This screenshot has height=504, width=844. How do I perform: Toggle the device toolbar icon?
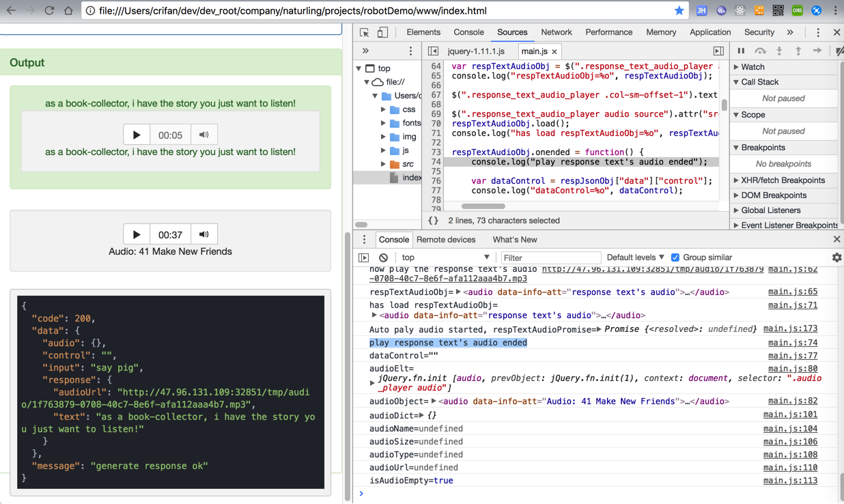tap(382, 33)
